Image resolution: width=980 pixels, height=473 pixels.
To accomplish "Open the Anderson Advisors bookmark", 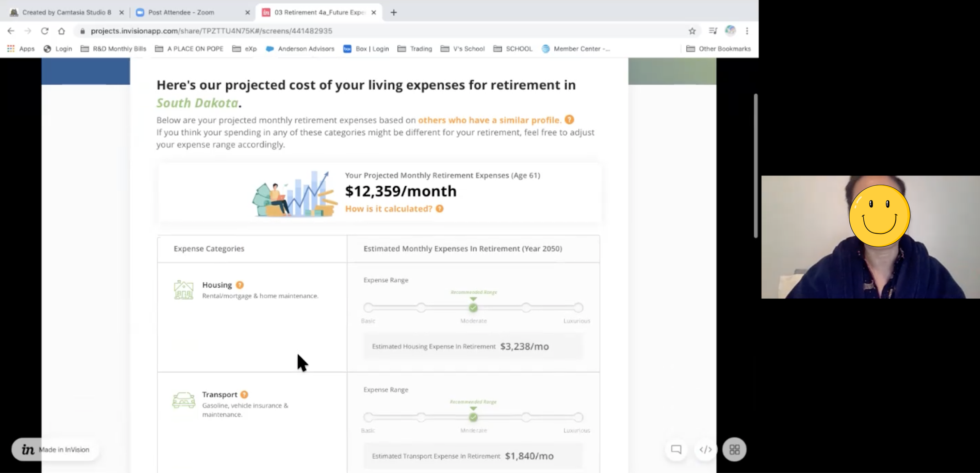I will click(300, 49).
